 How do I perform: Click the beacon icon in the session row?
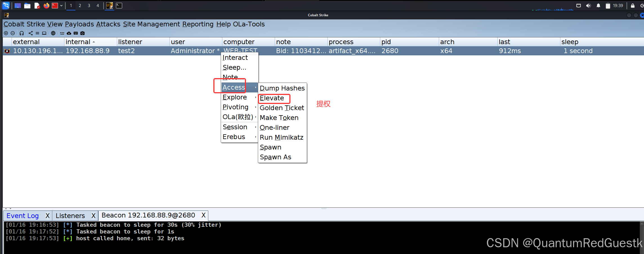click(7, 51)
